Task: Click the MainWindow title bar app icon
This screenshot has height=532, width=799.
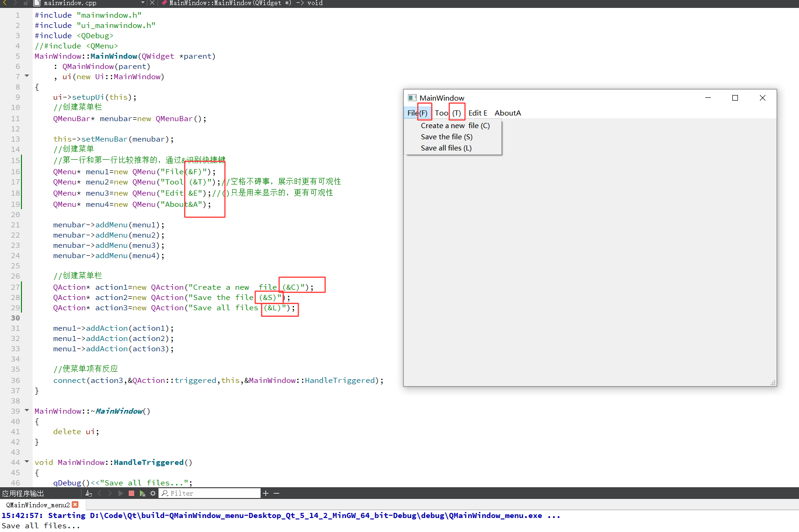Action: tap(412, 98)
